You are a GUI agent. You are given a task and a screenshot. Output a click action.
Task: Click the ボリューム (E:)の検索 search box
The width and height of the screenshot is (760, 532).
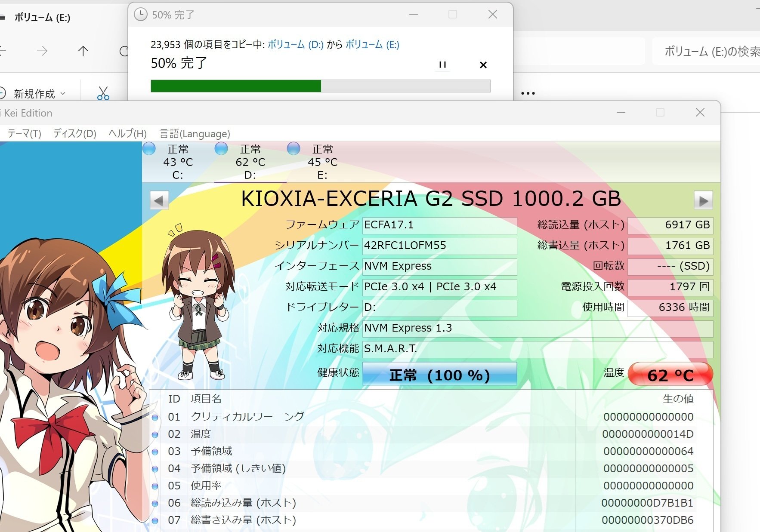tap(707, 52)
